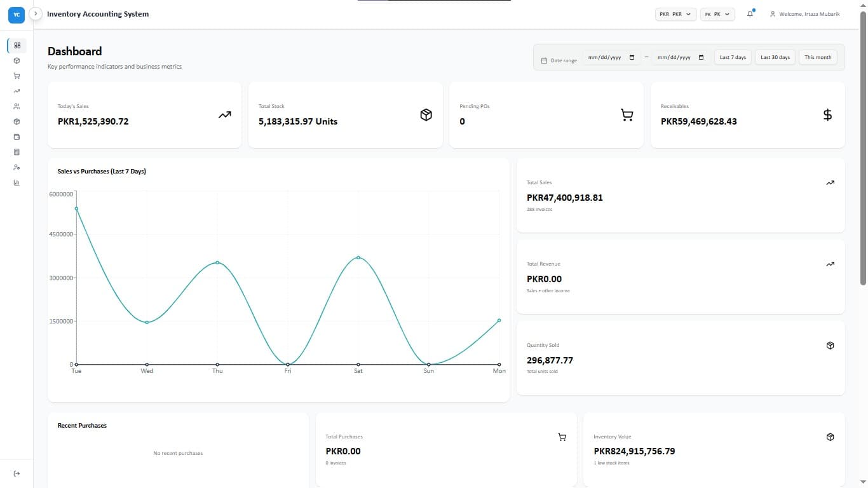Viewport: 868px width, 488px height.
Task: Click the YC logo badge
Action: click(x=17, y=14)
